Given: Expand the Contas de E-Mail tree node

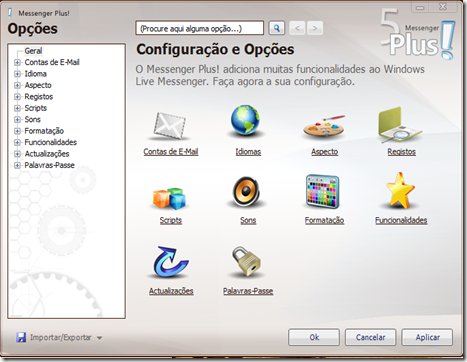Looking at the screenshot, I should [17, 62].
